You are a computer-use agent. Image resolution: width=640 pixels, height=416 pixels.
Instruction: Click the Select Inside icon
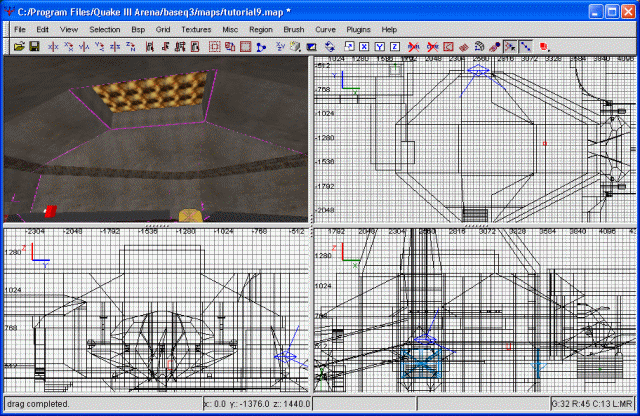[195, 47]
